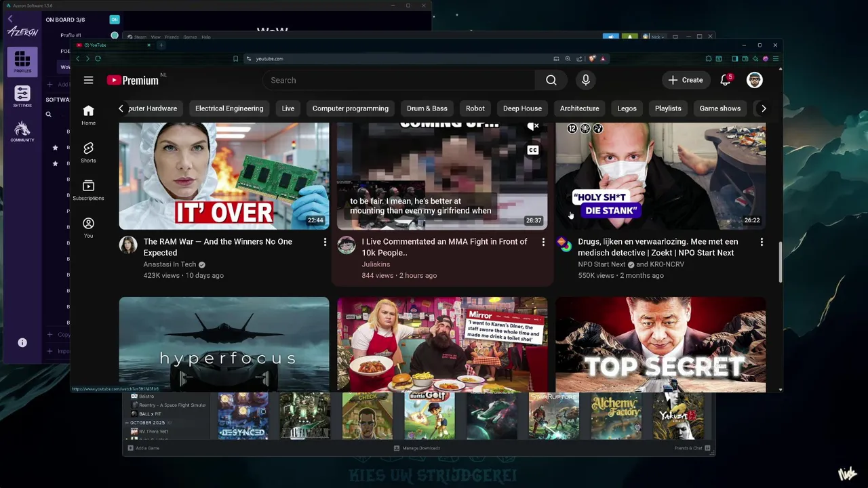The height and width of the screenshot is (488, 868).
Task: Open The RAM War video title
Action: [x=218, y=247]
